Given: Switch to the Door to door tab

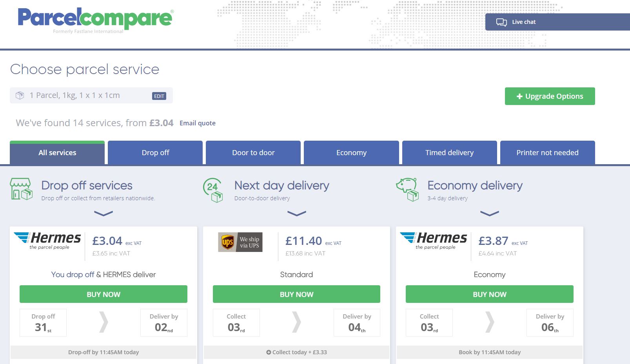Looking at the screenshot, I should tap(253, 153).
